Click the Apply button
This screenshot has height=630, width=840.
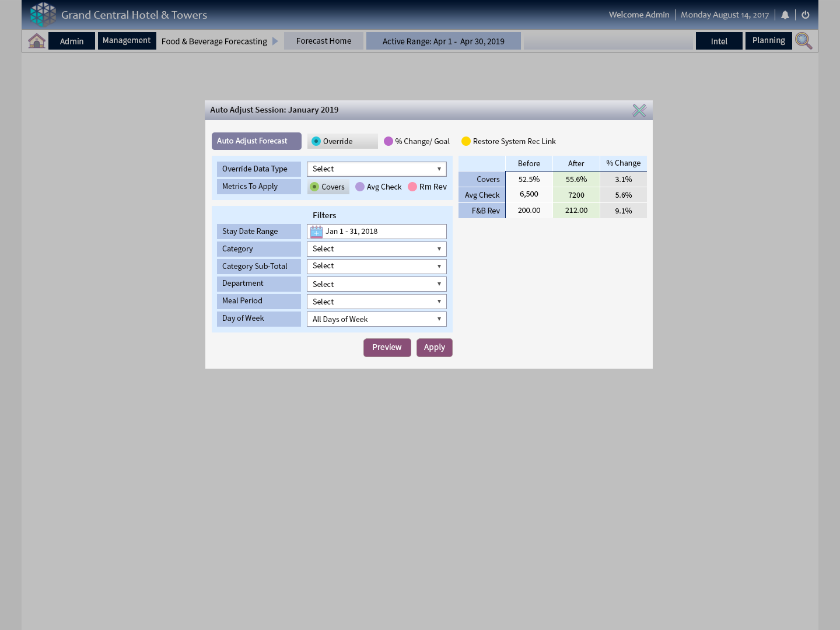[434, 348]
